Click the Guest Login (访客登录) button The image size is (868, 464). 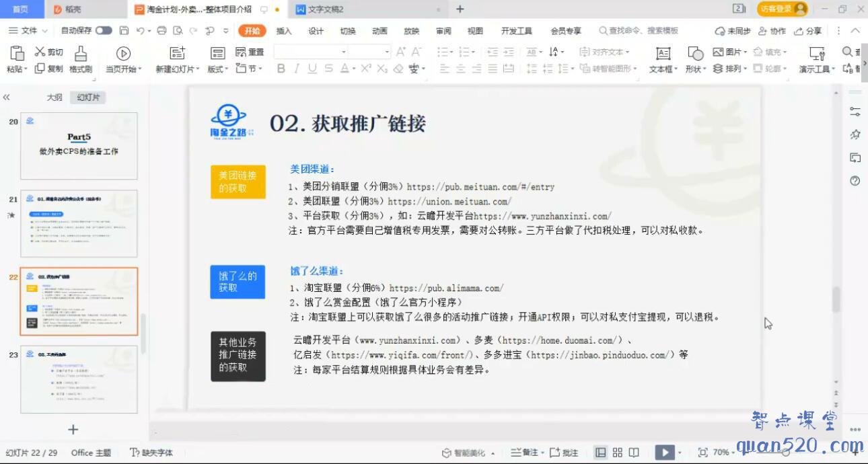782,9
